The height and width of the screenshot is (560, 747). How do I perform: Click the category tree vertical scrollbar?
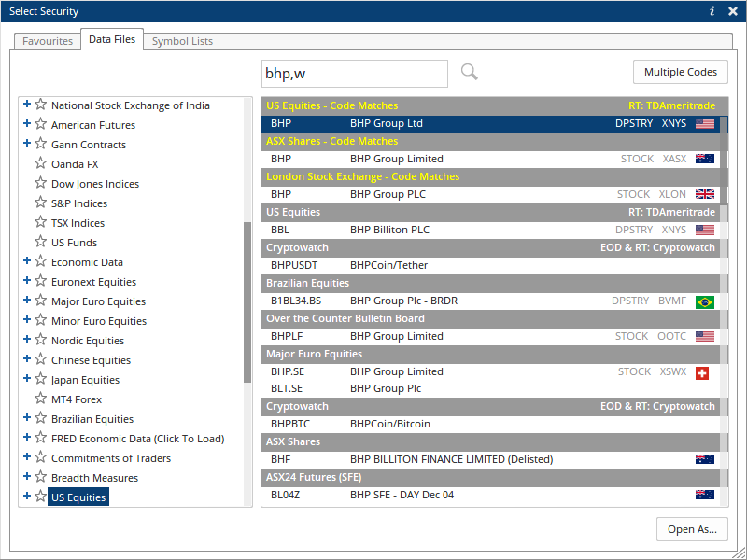tap(247, 301)
